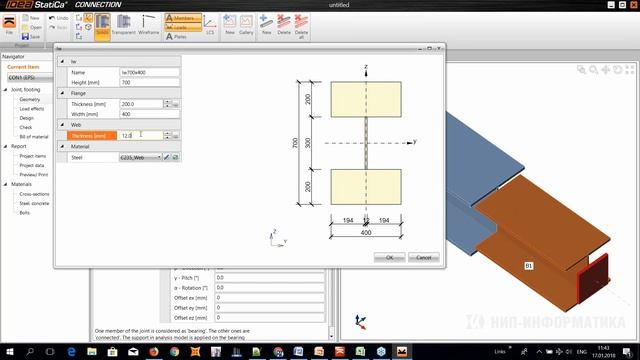Click the magnifier zoom icon in 3D view
The width and height of the screenshot is (640, 360).
[x=593, y=70]
